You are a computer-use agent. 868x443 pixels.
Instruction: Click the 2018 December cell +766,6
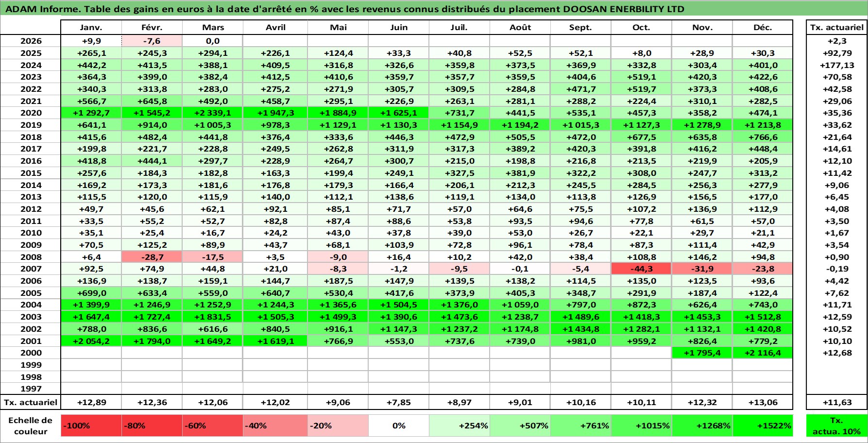pyautogui.click(x=763, y=137)
